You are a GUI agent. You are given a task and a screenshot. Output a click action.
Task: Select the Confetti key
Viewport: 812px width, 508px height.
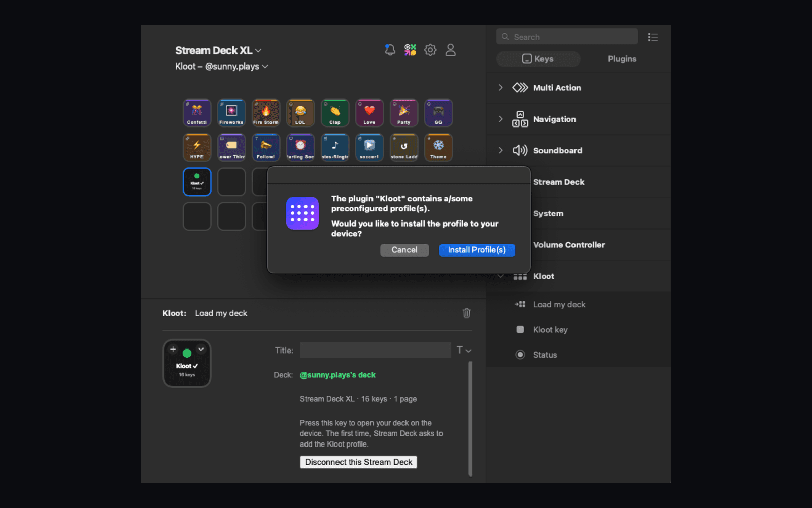[x=197, y=113]
